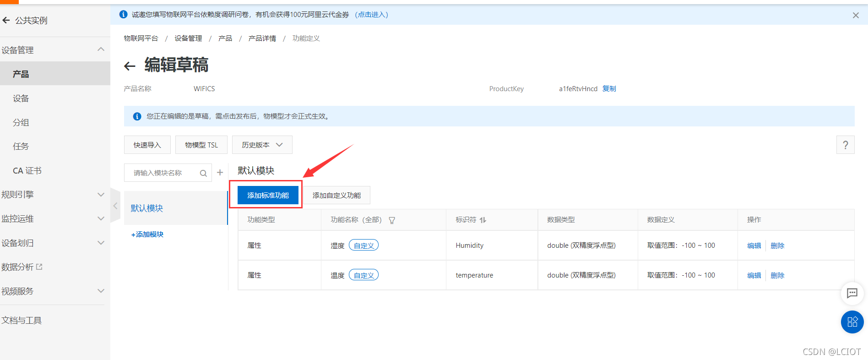Image resolution: width=868 pixels, height=360 pixels.
Task: Collapse the 设备管理 menu section
Action: coord(101,49)
